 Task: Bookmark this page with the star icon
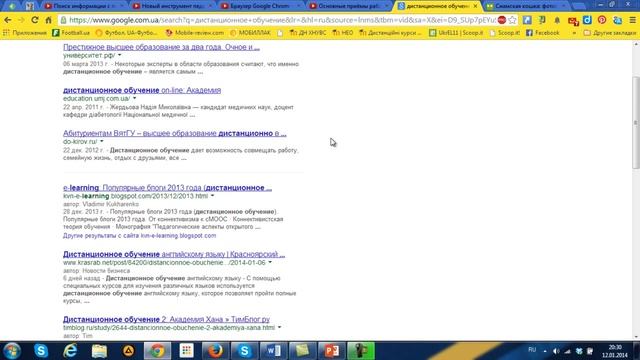(512, 20)
